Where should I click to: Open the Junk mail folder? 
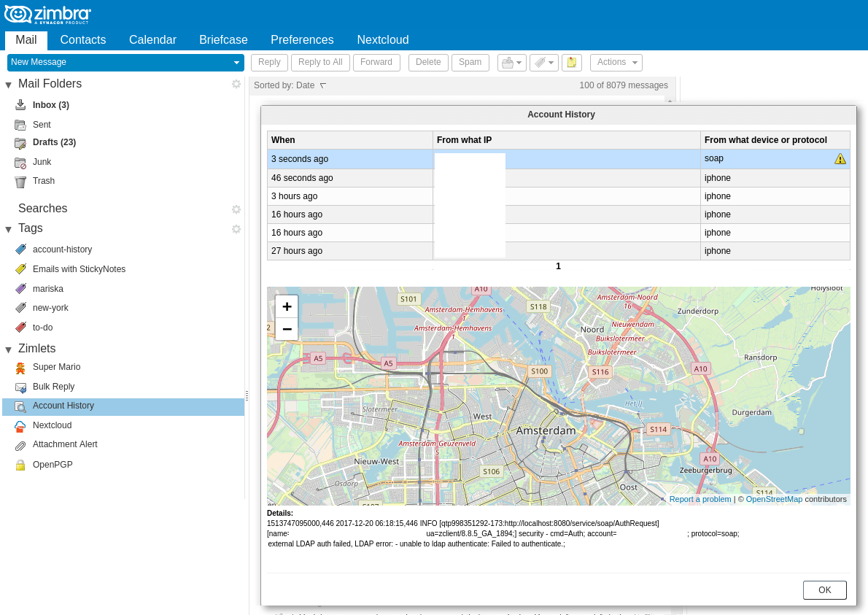pyautogui.click(x=42, y=162)
